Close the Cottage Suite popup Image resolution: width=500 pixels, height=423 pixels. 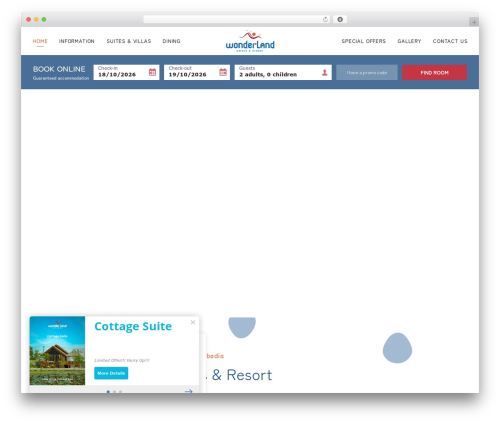coord(193,322)
